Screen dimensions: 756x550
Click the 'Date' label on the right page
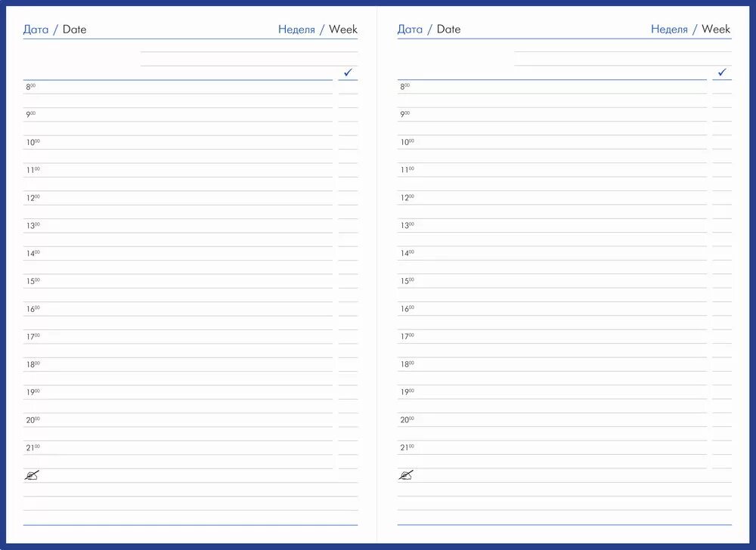(x=448, y=29)
